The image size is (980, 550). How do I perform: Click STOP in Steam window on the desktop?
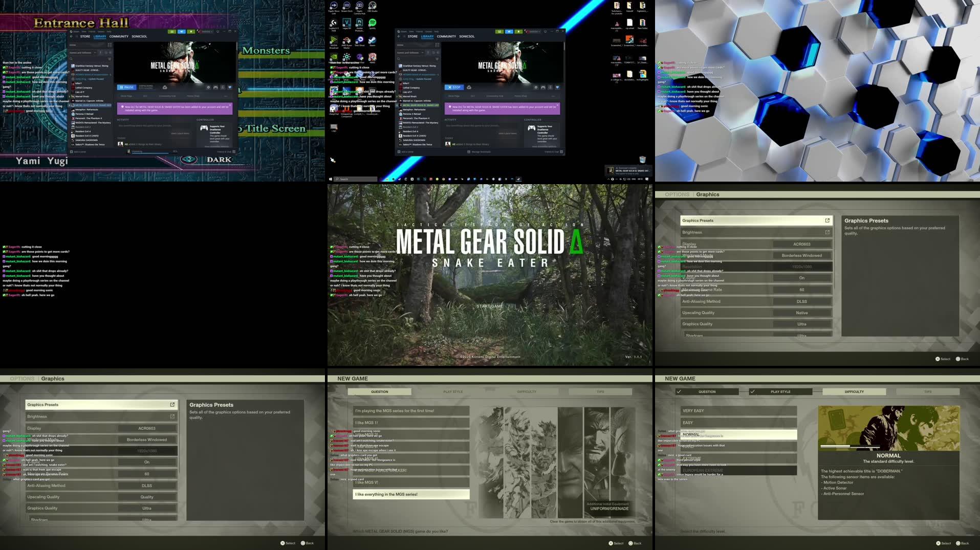click(x=454, y=87)
